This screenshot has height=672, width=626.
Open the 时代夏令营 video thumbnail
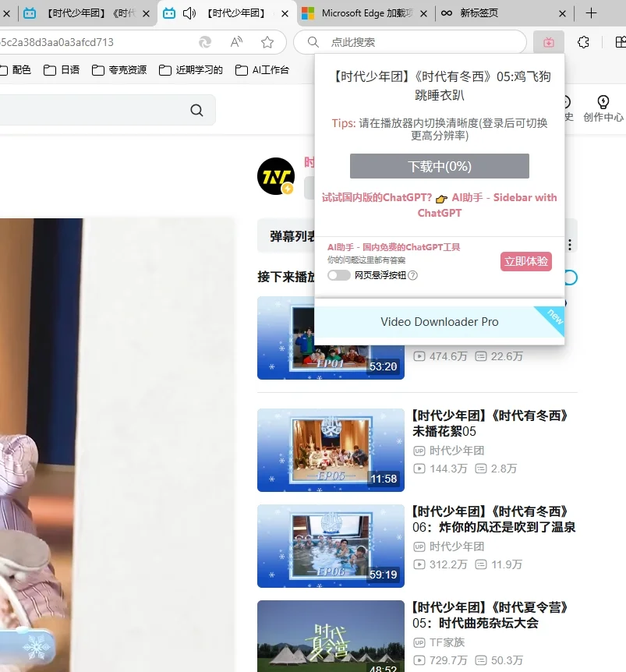click(331, 636)
